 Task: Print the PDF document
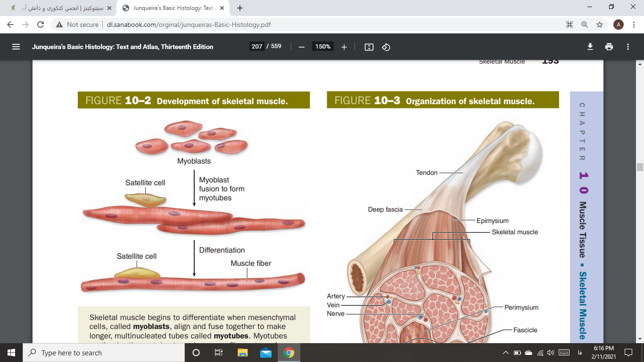609,47
